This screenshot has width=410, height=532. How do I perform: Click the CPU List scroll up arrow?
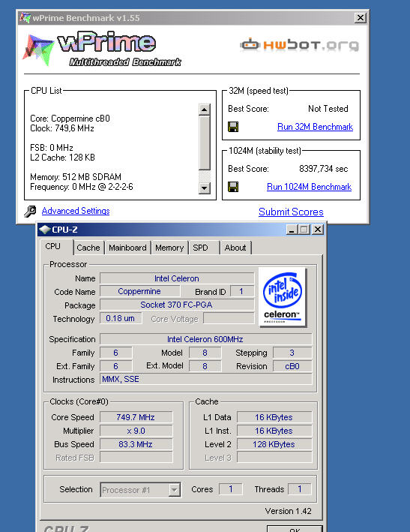(x=205, y=110)
